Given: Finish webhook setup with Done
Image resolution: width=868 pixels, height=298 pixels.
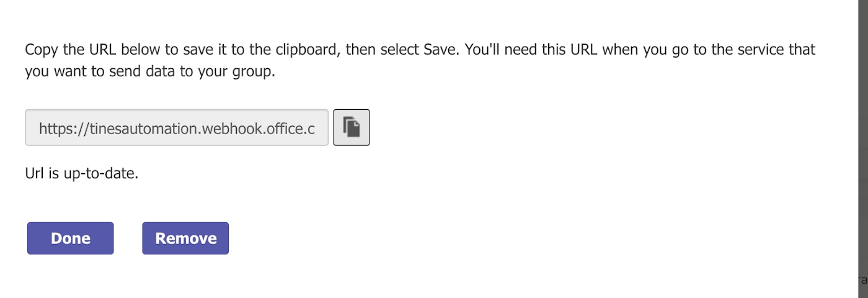Looking at the screenshot, I should pyautogui.click(x=71, y=238).
